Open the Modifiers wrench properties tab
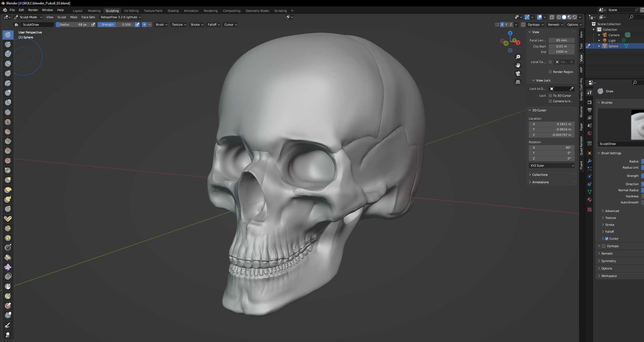644x342 pixels. tap(590, 161)
